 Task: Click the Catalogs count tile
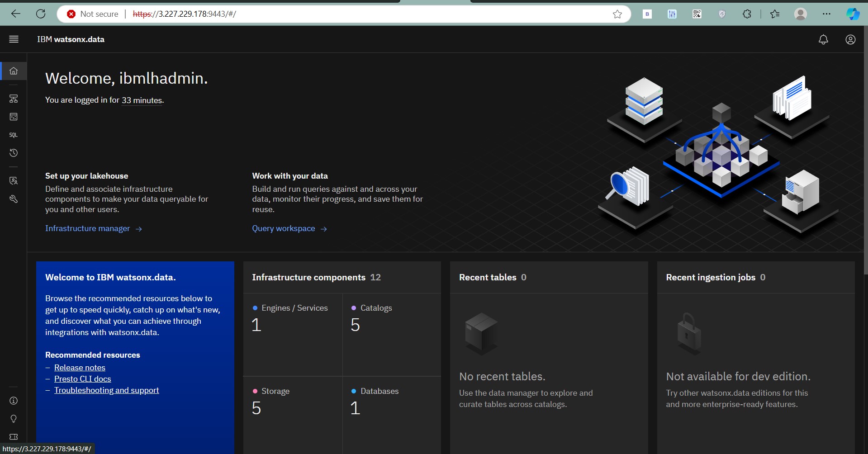(x=392, y=335)
